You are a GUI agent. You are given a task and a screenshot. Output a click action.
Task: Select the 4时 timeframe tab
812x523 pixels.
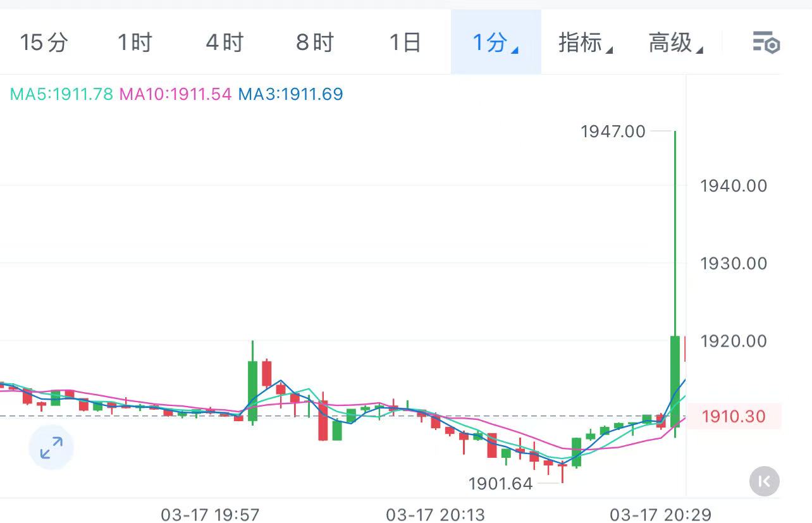click(x=225, y=43)
